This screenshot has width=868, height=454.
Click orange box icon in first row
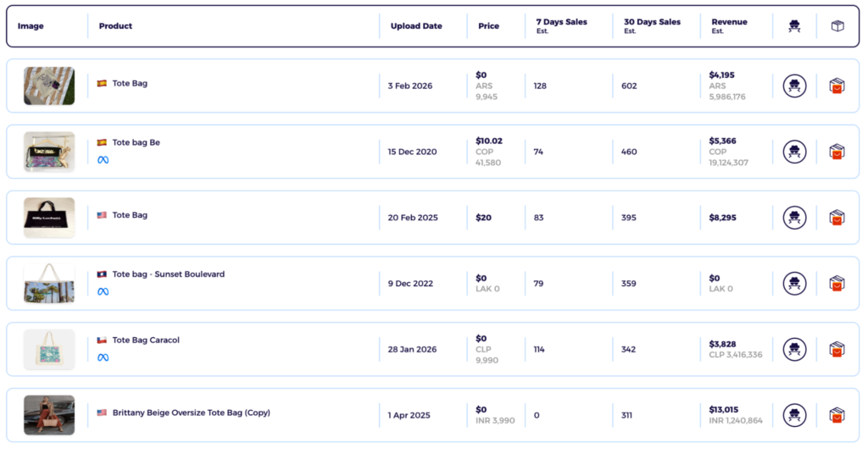tap(837, 86)
